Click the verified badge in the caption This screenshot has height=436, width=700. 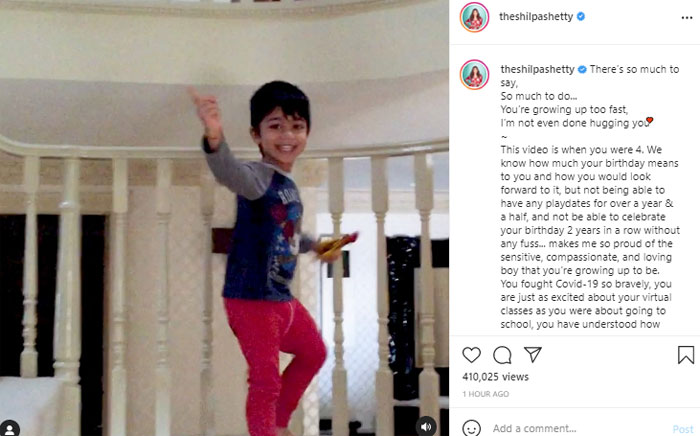point(582,70)
